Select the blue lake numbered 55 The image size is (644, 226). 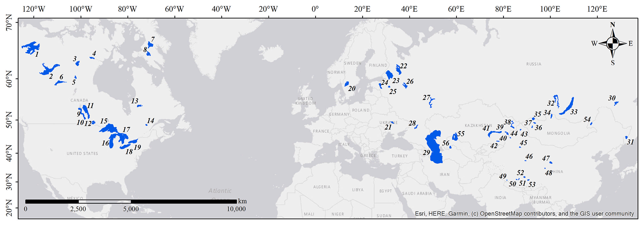(x=455, y=137)
